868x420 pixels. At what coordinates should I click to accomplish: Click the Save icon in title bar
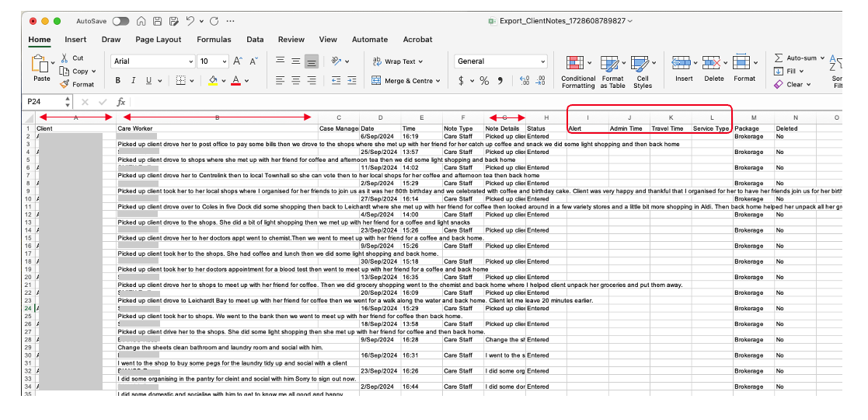coord(158,21)
